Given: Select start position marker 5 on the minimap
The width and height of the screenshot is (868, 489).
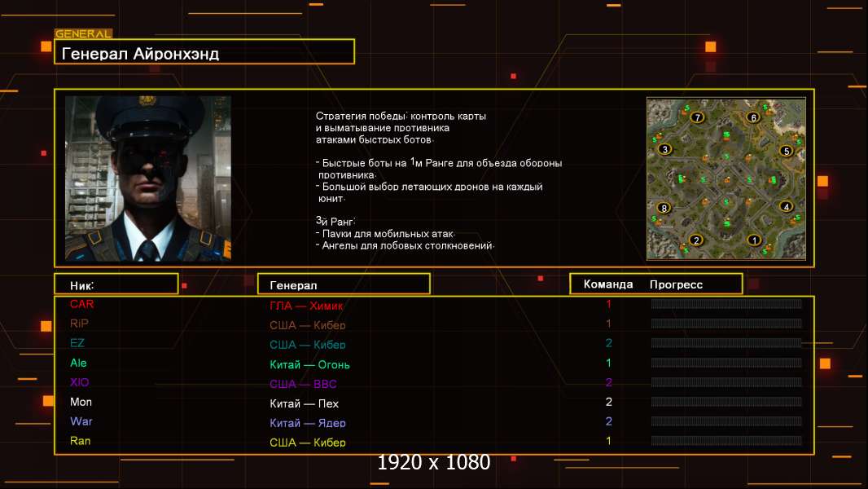Looking at the screenshot, I should point(786,151).
